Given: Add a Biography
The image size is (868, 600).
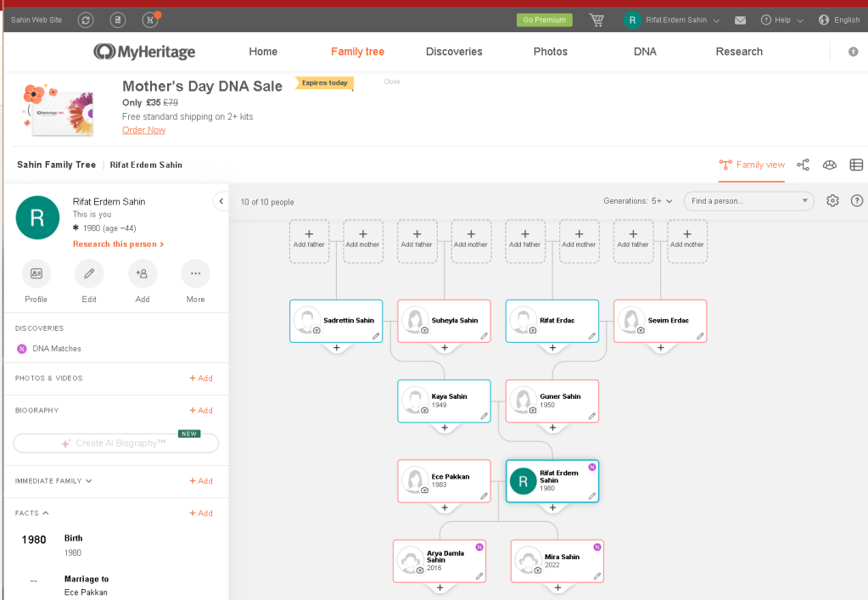Looking at the screenshot, I should 201,410.
